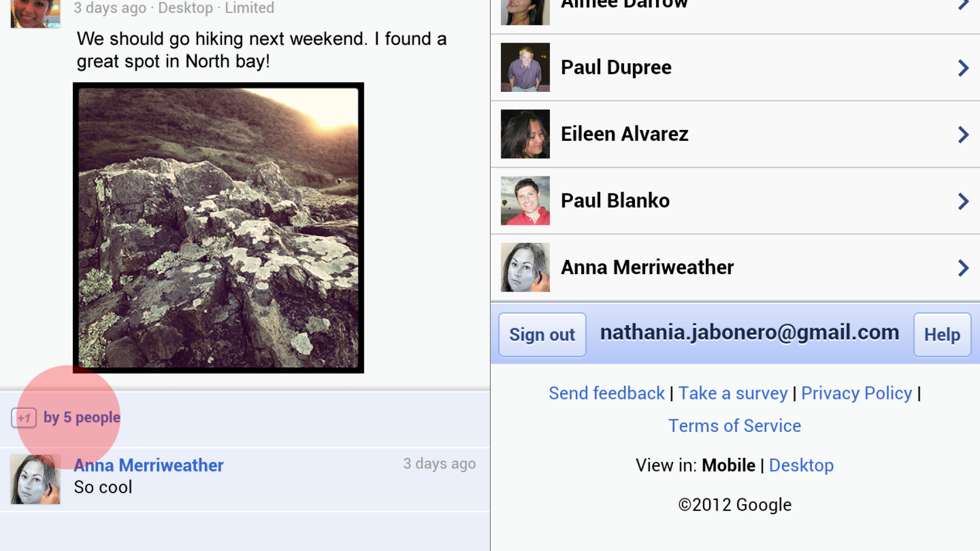980x551 pixels.
Task: Click Anna Merriweather's name on comment
Action: (148, 466)
